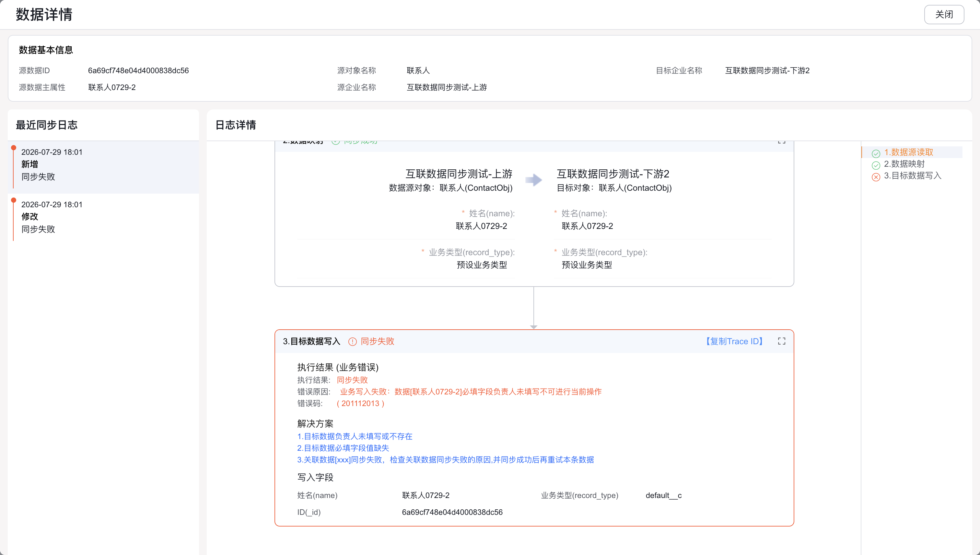This screenshot has height=555, width=980.
Task: Click the 最近同步日志 heading
Action: tap(47, 125)
